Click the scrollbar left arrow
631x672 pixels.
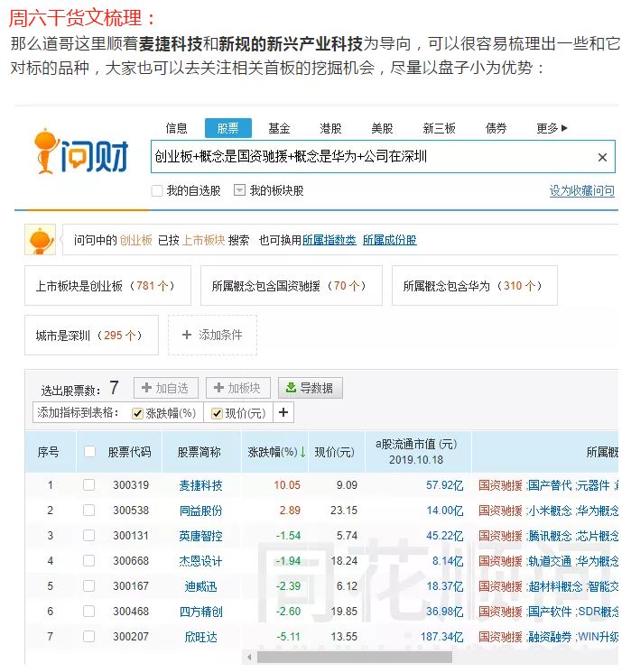point(249,657)
